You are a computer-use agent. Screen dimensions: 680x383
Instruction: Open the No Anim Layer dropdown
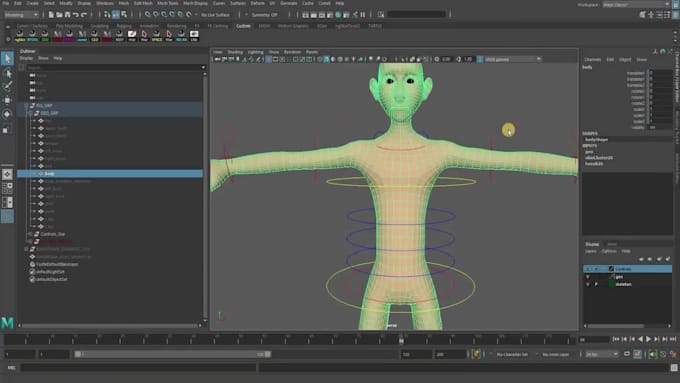point(556,354)
